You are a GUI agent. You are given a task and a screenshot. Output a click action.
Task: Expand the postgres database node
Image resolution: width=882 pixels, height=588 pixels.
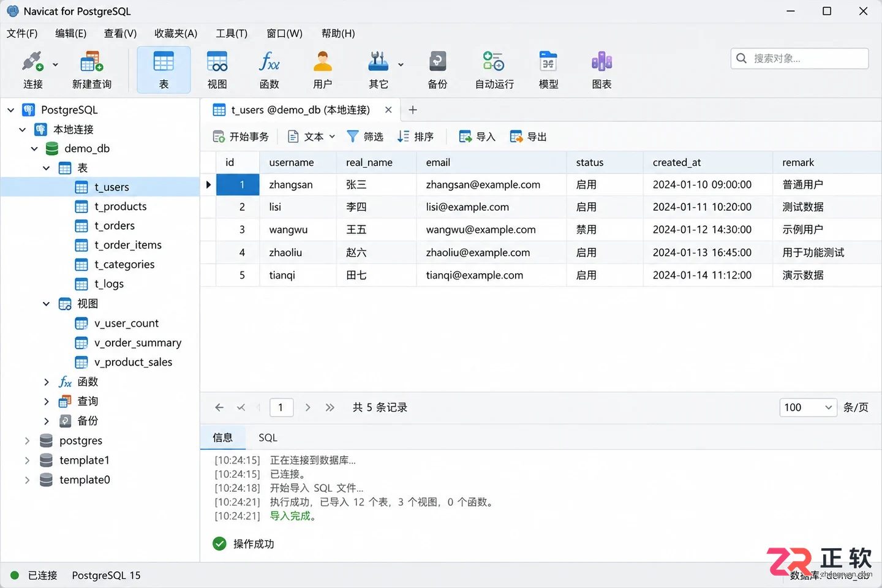click(x=27, y=441)
